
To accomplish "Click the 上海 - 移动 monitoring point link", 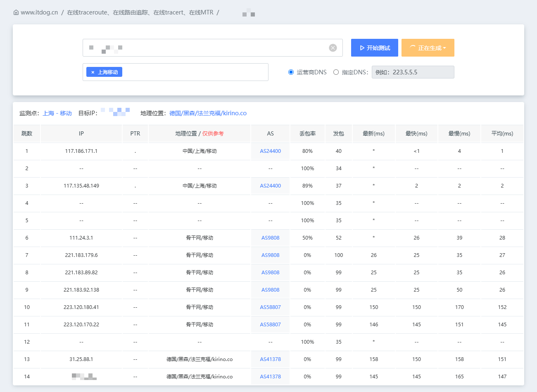I will [57, 113].
